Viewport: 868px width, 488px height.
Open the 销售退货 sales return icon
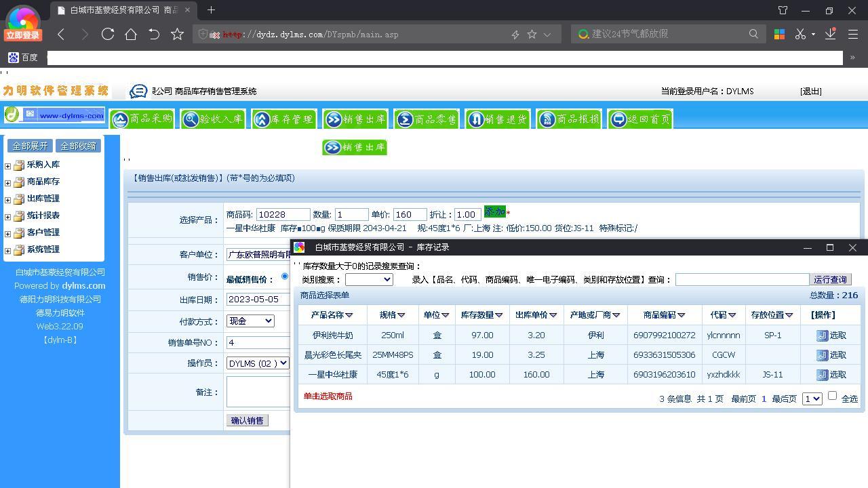click(x=497, y=119)
